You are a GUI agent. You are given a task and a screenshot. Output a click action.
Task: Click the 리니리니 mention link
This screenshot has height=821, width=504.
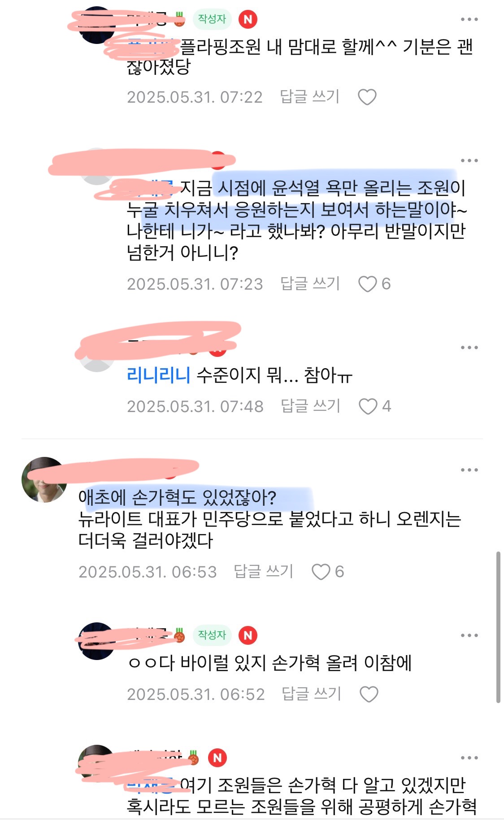tap(159, 374)
